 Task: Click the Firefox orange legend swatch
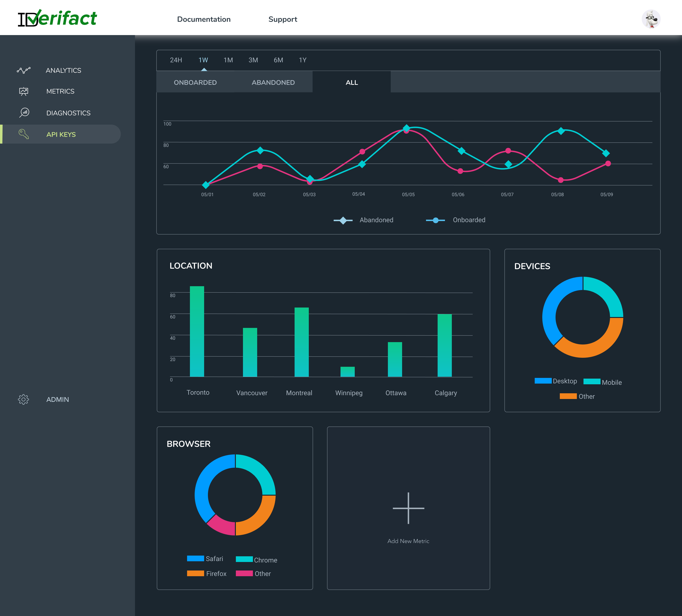[196, 573]
